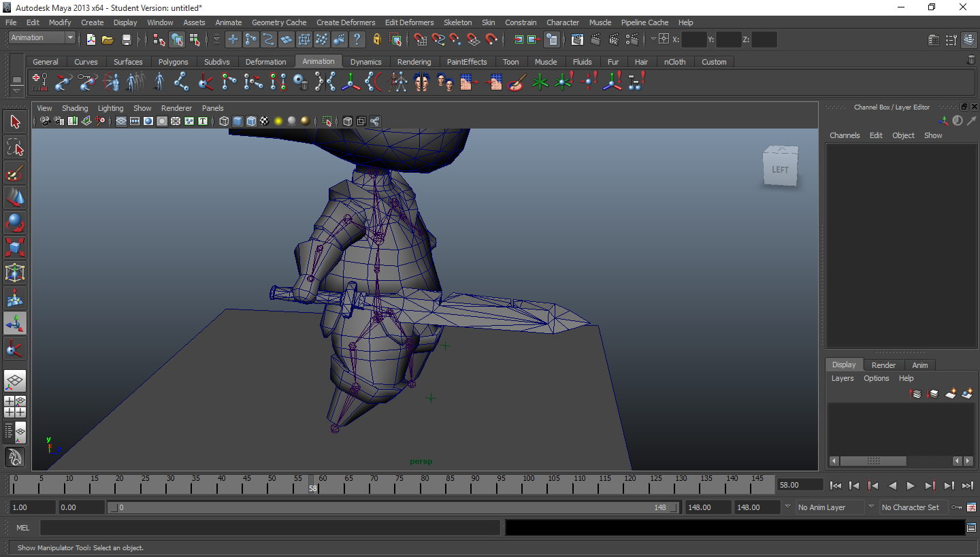This screenshot has height=557, width=980.
Task: Select the Rotate tool
Action: coord(15,222)
